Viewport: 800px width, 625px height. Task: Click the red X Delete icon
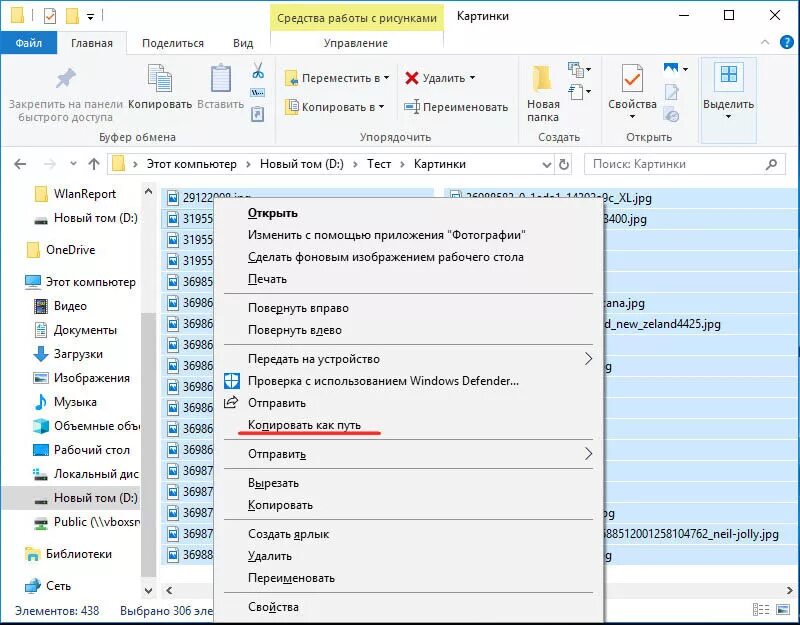click(412, 78)
